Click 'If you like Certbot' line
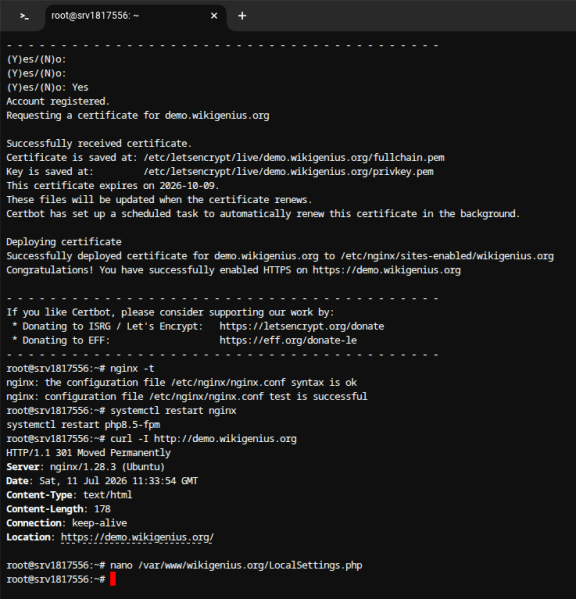The width and height of the screenshot is (576, 599). pyautogui.click(x=170, y=312)
